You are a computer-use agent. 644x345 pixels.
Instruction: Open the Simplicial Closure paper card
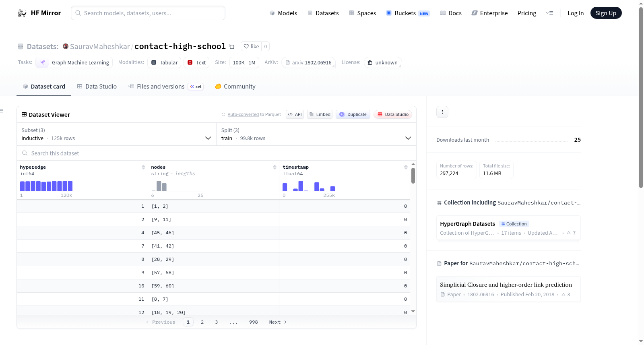508,289
